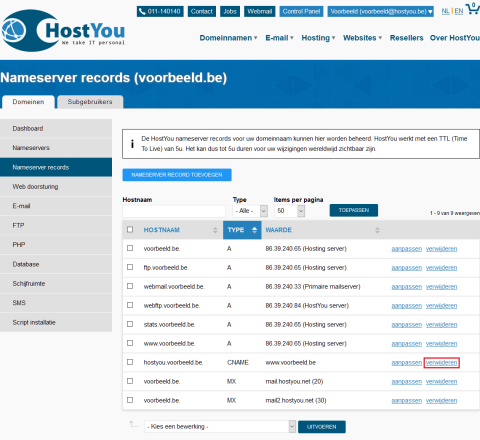
Task: Call phone number 011-140140 button
Action: [160, 11]
